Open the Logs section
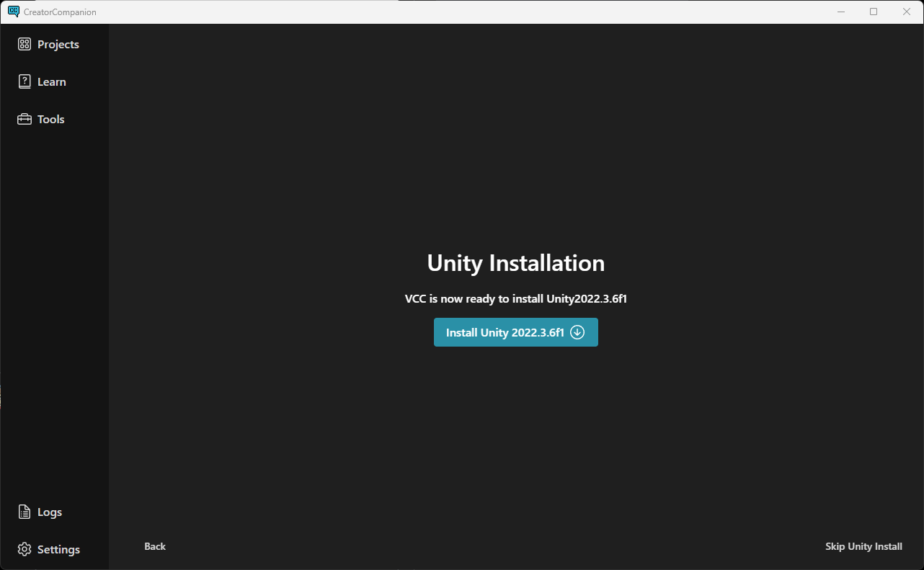 [x=50, y=512]
